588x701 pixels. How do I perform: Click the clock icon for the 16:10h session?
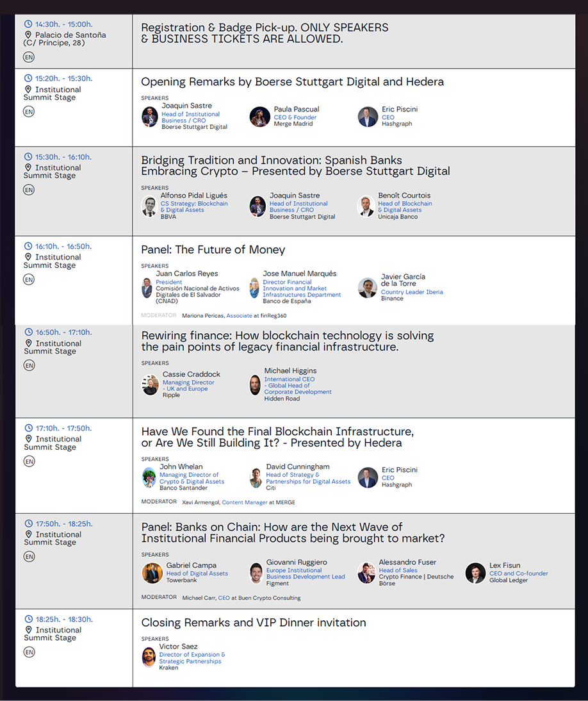click(28, 246)
